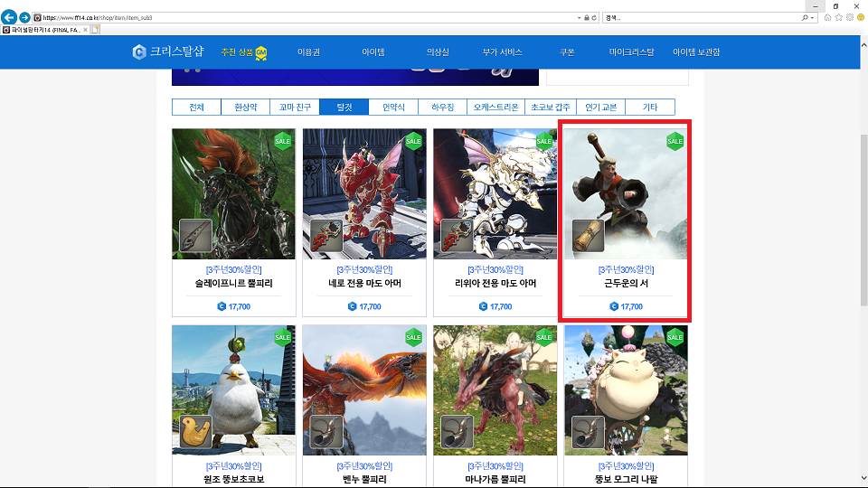This screenshot has width=868, height=488.
Task: Open the search provider dropdown arrow
Action: 812,18
